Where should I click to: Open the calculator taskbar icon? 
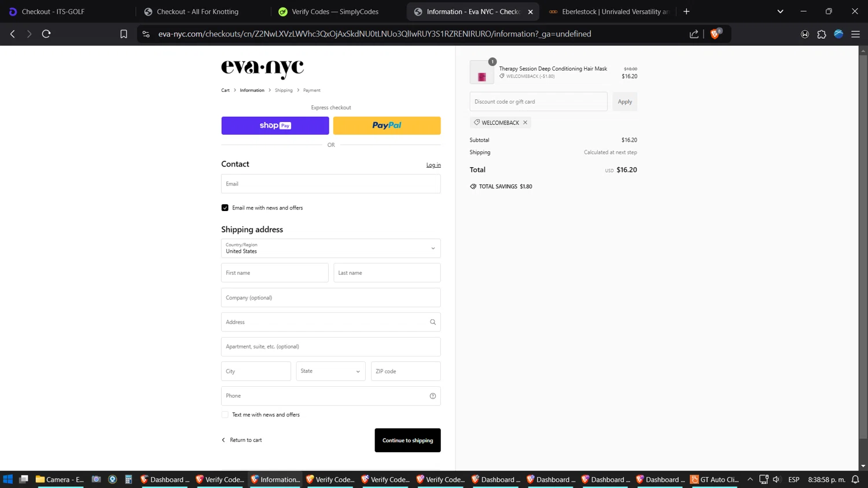(x=128, y=479)
